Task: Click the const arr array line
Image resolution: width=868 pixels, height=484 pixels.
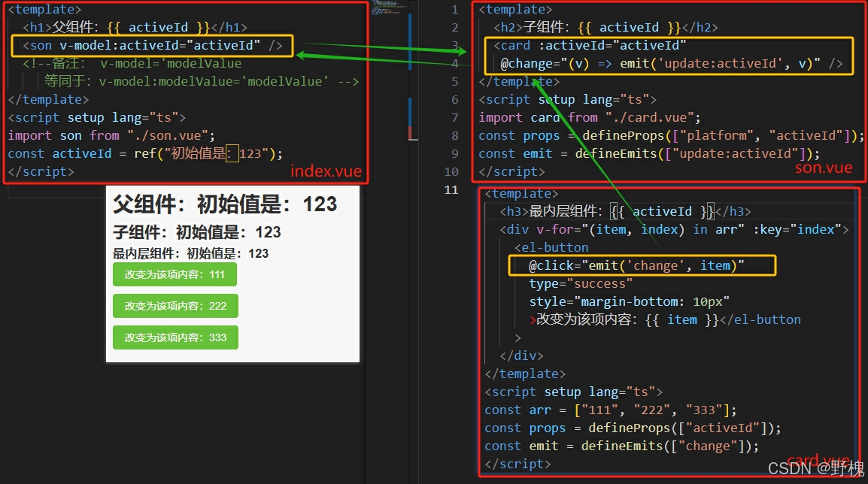Action: point(611,410)
